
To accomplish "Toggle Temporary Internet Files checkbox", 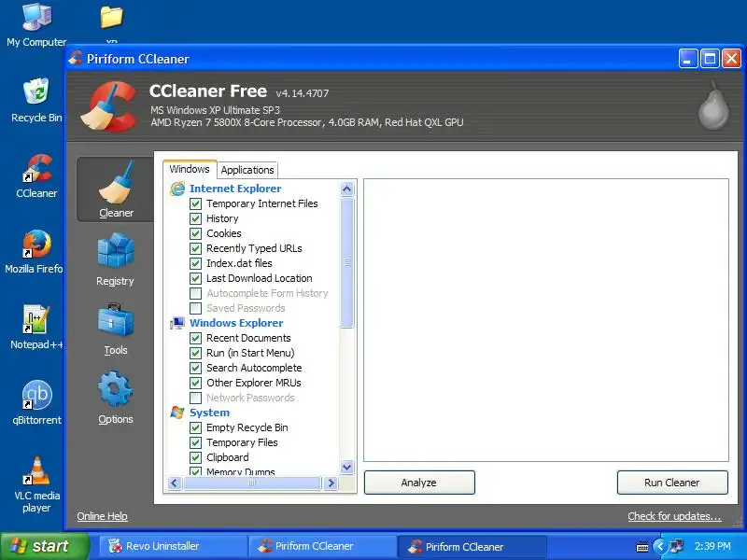I will [195, 203].
